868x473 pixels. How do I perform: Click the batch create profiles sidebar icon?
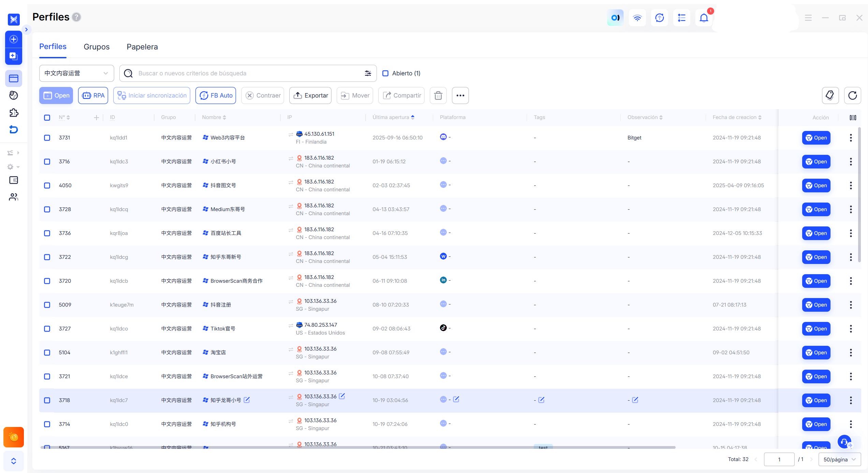(14, 56)
